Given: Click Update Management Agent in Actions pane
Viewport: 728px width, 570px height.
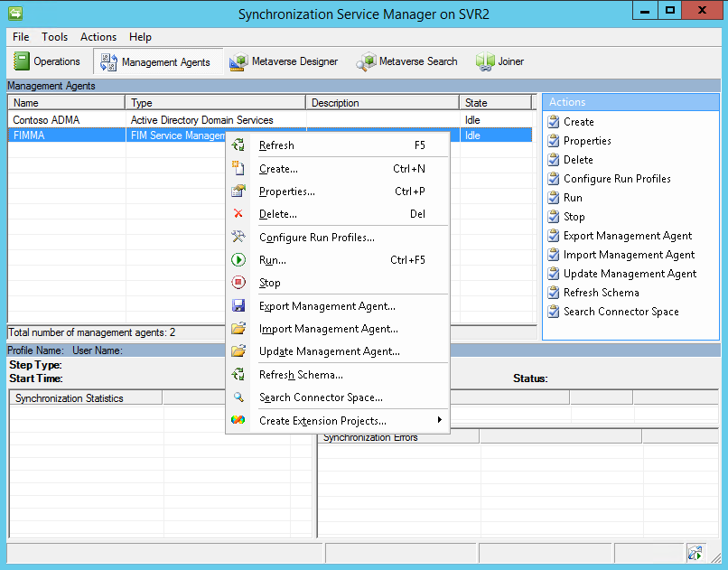Looking at the screenshot, I should point(630,274).
